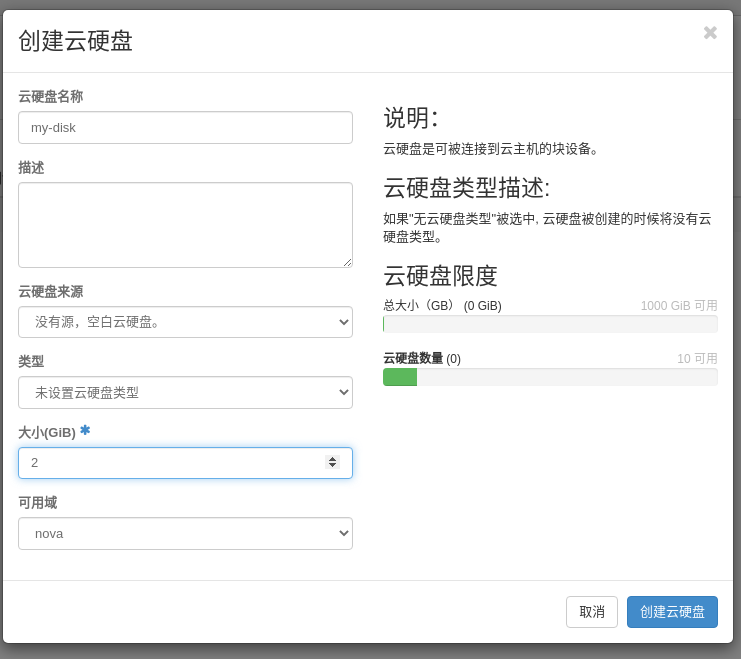Click into the 描述 text area

pyautogui.click(x=185, y=225)
